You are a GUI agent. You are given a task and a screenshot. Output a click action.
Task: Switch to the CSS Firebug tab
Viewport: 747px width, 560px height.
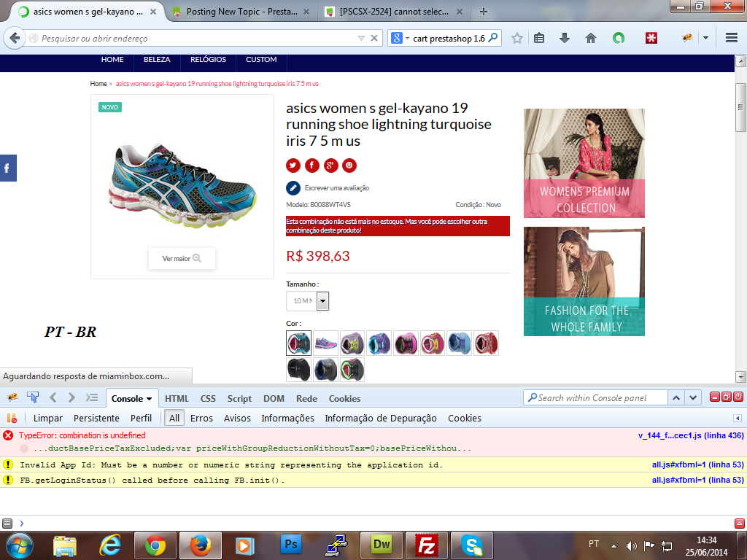[208, 399]
